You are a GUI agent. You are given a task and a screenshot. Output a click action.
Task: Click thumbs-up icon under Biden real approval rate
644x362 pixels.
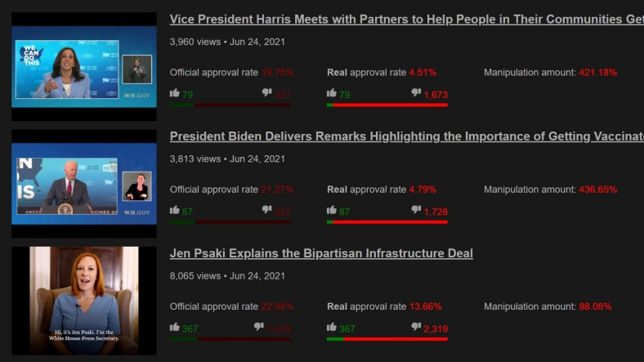tap(331, 210)
